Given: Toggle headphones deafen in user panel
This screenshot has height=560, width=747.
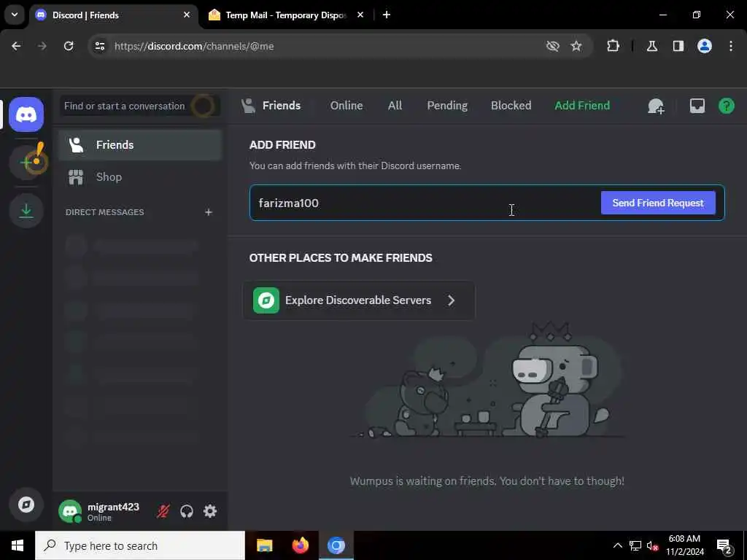Looking at the screenshot, I should 187,511.
